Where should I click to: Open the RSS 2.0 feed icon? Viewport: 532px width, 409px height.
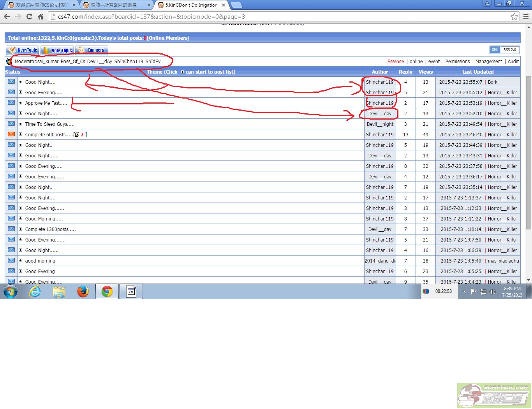pyautogui.click(x=509, y=50)
